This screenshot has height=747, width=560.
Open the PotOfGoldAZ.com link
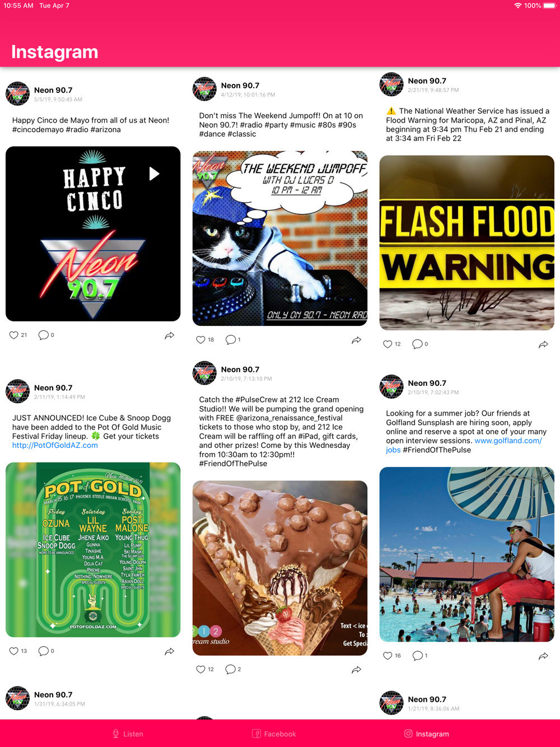[55, 445]
